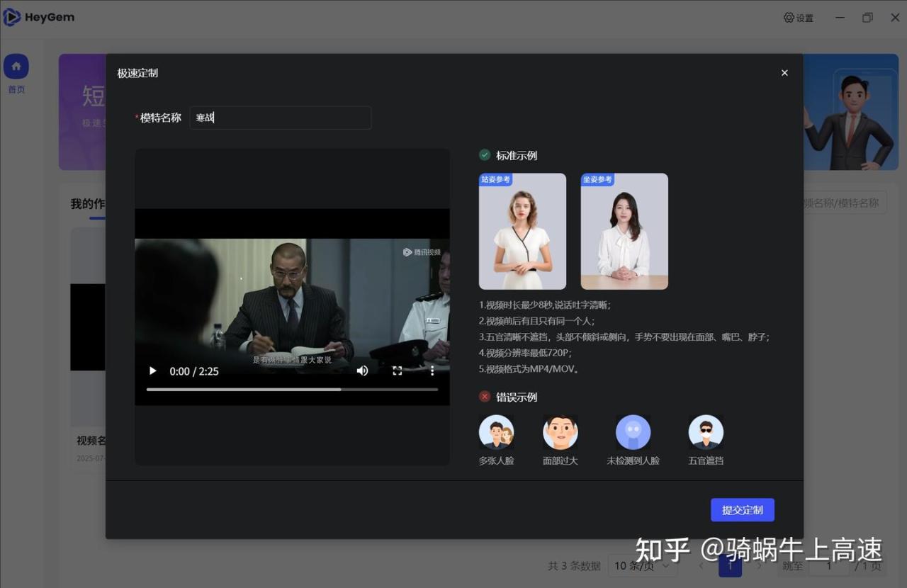The image size is (907, 588).
Task: Select the 站姿参考 standing reference thumbnail
Action: coord(522,232)
